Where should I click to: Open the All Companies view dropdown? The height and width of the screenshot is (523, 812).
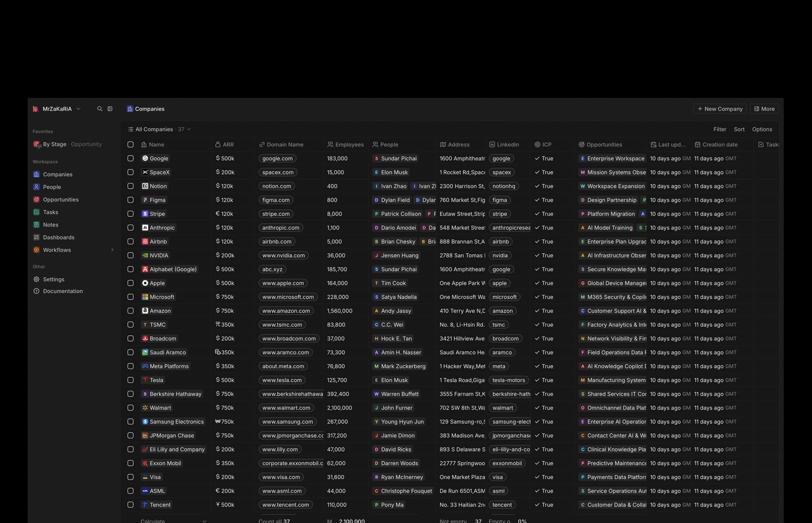pos(159,129)
